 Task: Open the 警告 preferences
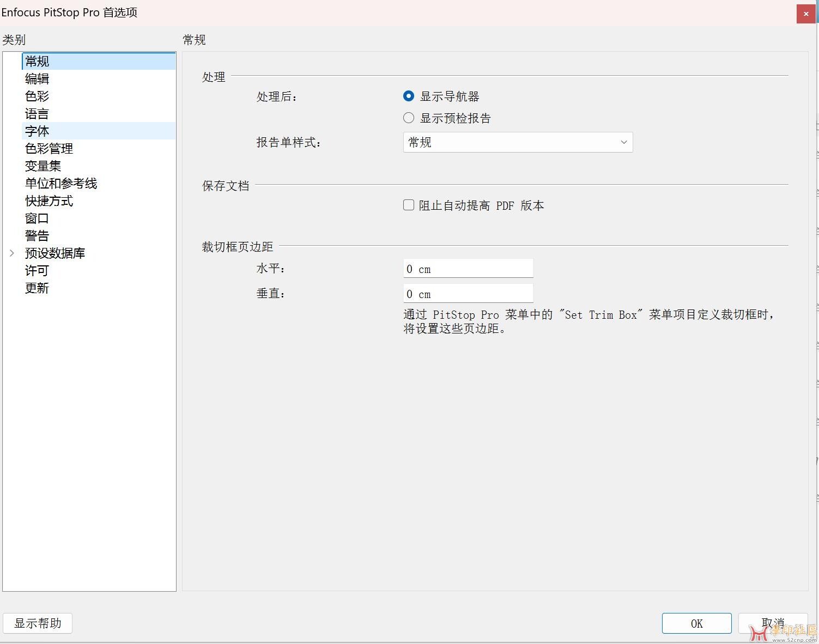tap(37, 235)
